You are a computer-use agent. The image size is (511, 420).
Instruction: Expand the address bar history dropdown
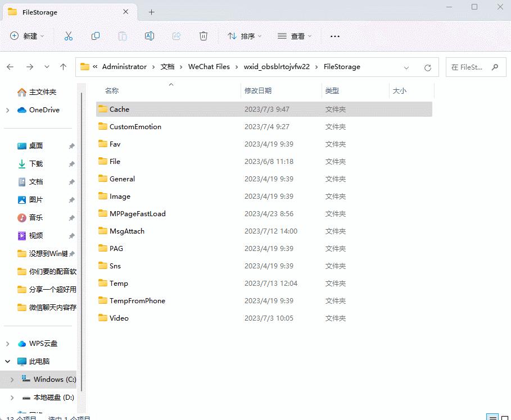point(406,67)
